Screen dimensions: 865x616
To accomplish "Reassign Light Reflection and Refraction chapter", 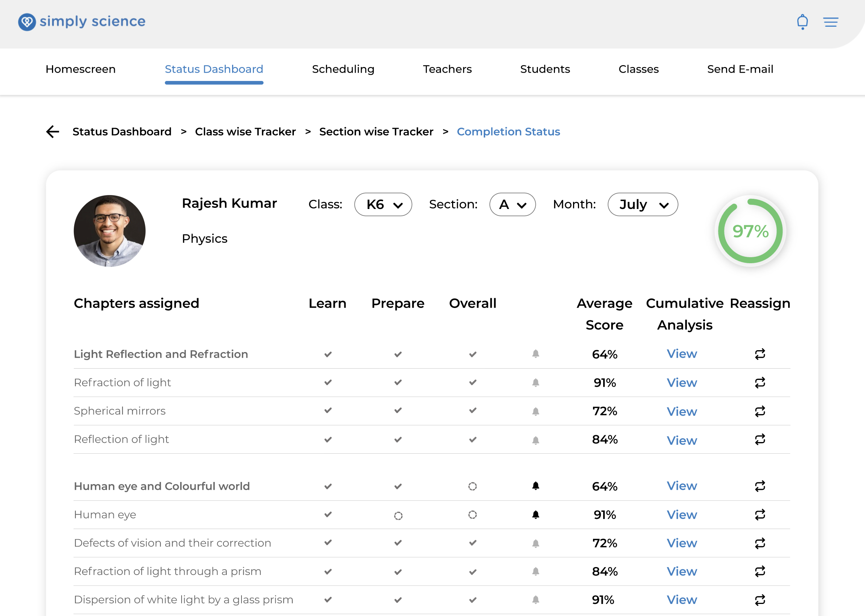I will tap(760, 354).
